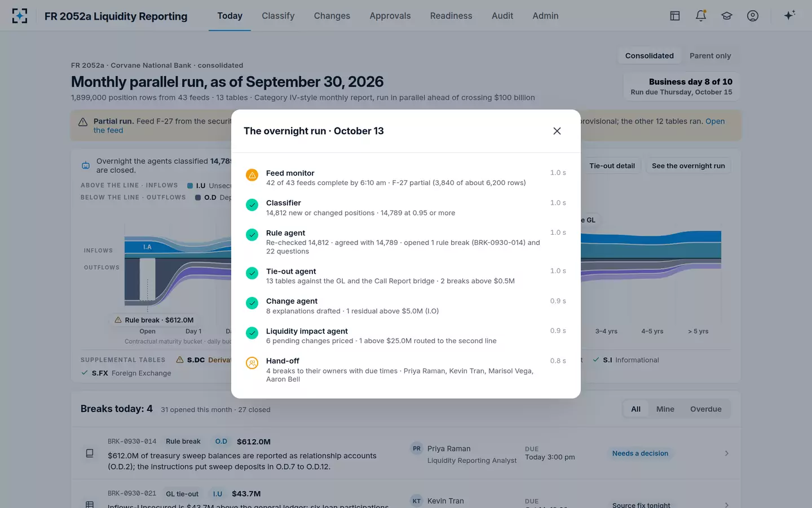The width and height of the screenshot is (812, 508).
Task: Open the AI sparkle assistant icon
Action: [789, 15]
